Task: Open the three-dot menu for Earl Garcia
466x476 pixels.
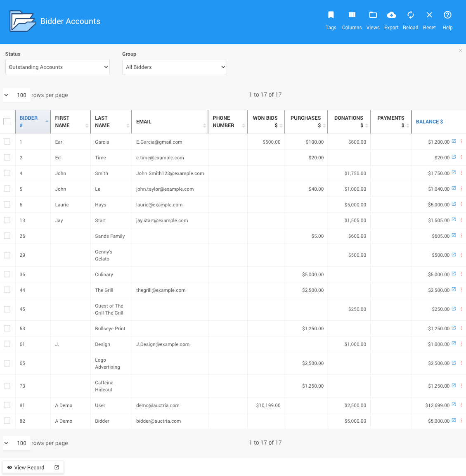Action: pos(461,142)
